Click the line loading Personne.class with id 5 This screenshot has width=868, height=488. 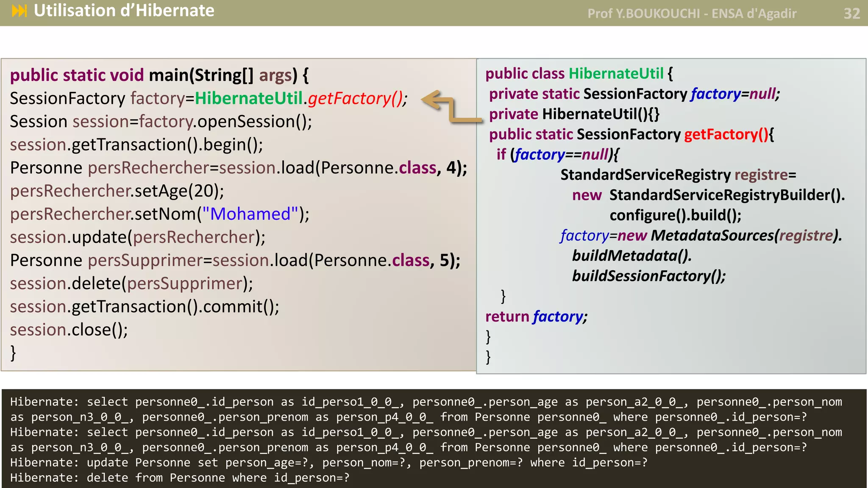point(235,260)
